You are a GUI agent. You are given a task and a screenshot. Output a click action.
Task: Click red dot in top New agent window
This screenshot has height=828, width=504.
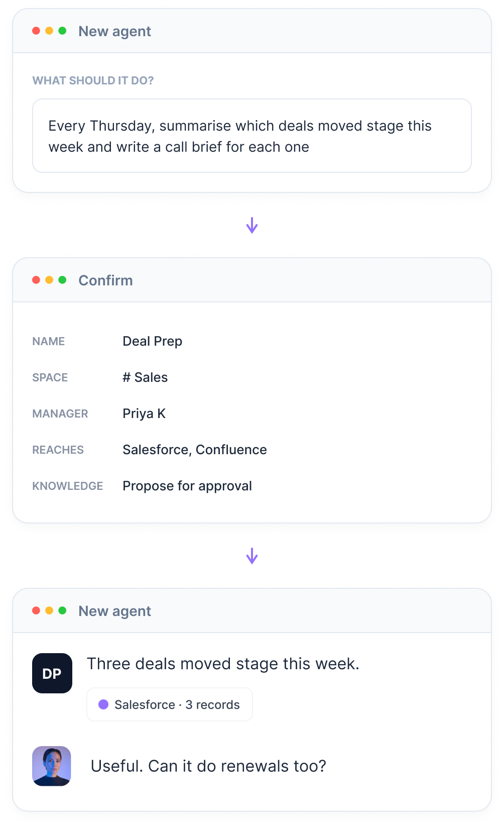click(x=36, y=31)
